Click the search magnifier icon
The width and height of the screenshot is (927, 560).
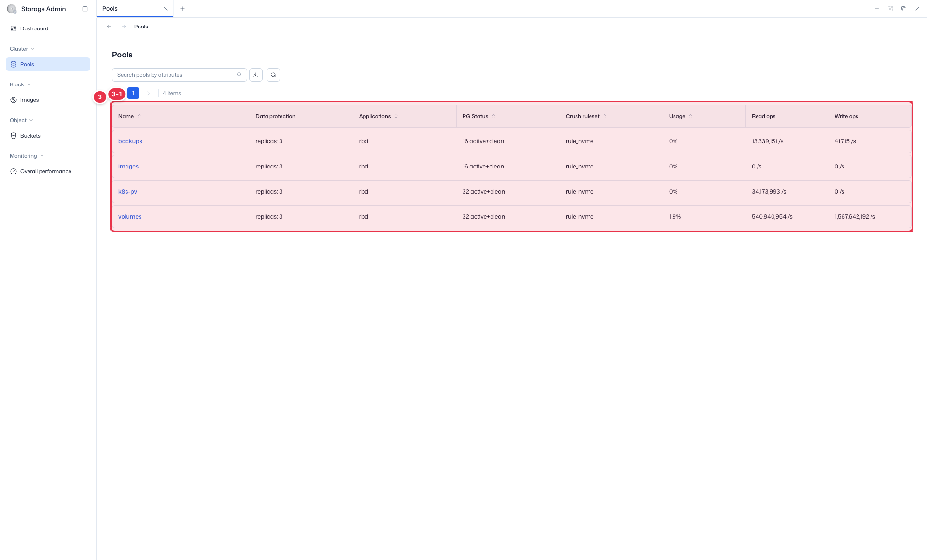[239, 75]
